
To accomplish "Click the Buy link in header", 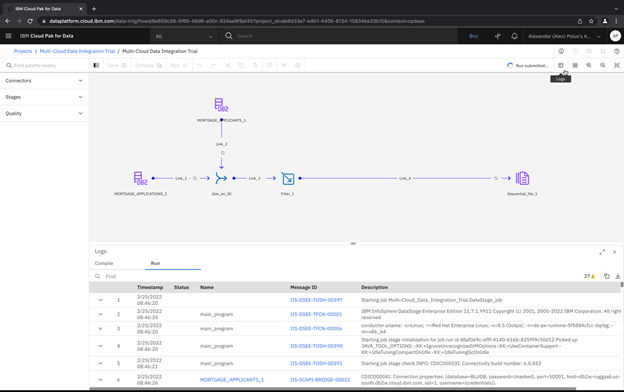I will click(x=473, y=36).
